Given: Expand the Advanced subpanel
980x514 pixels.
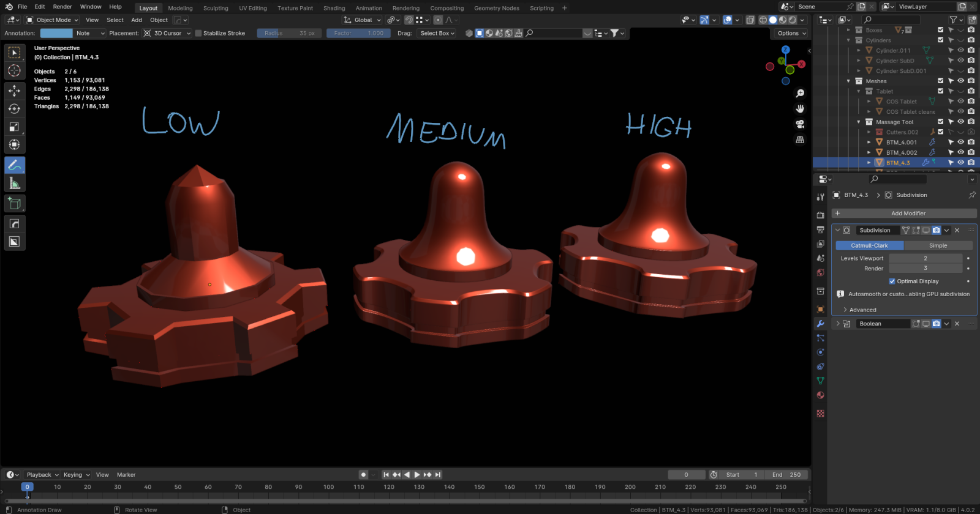Looking at the screenshot, I should (862, 310).
